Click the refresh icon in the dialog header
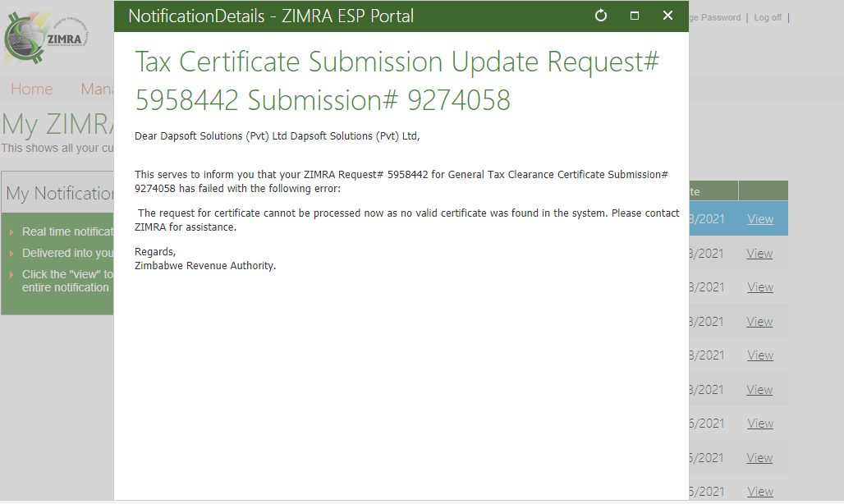This screenshot has height=504, width=844. tap(601, 16)
